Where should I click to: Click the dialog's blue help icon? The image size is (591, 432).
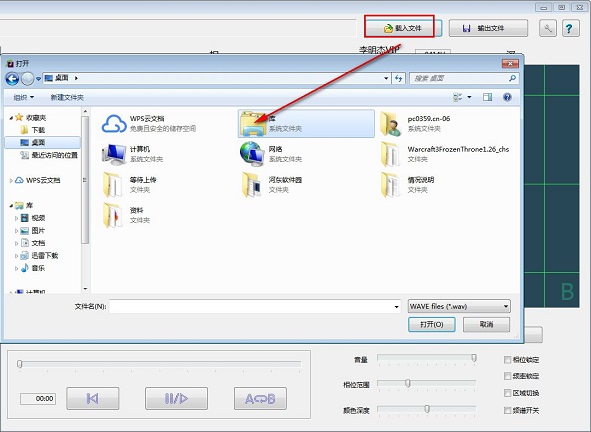click(x=507, y=97)
